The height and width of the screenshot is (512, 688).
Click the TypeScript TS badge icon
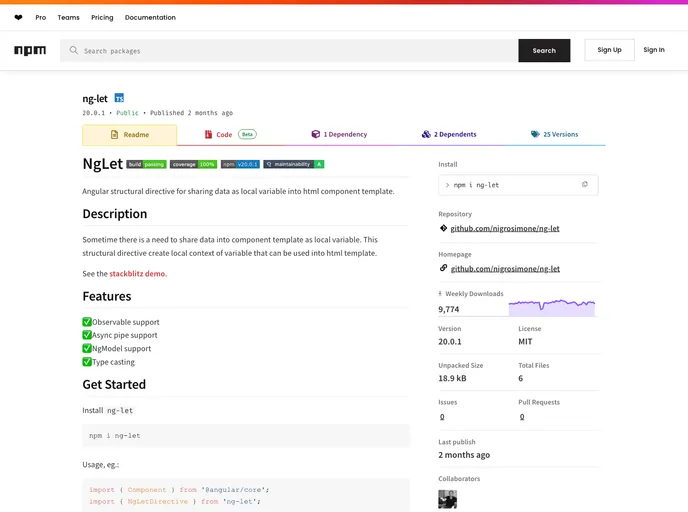pos(119,98)
